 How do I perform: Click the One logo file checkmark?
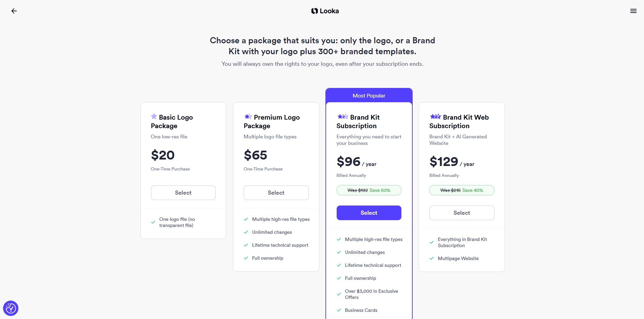153,222
